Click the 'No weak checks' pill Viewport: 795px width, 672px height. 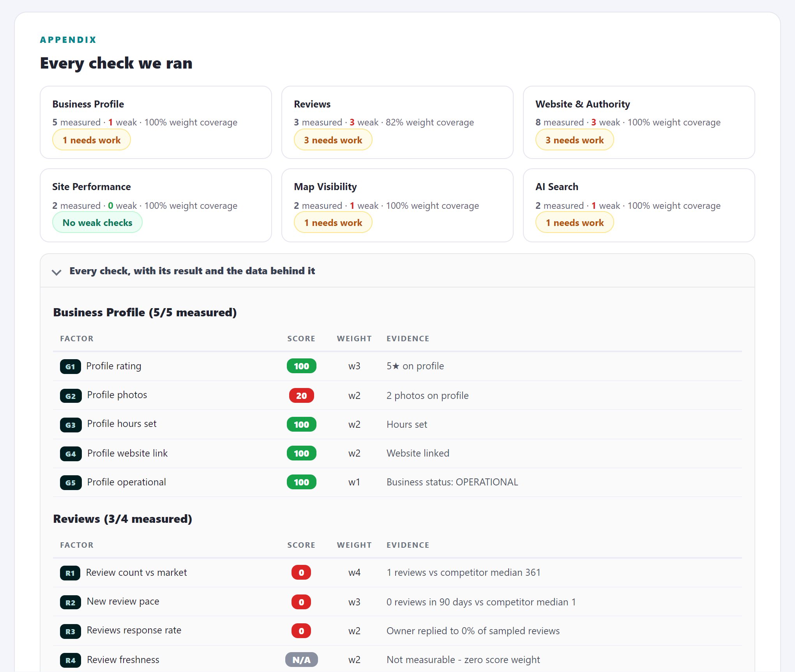coord(97,222)
